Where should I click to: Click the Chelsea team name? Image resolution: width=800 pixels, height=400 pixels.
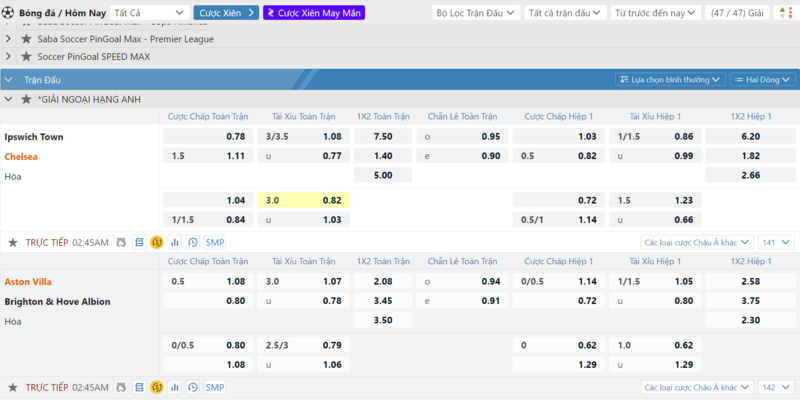(x=21, y=157)
